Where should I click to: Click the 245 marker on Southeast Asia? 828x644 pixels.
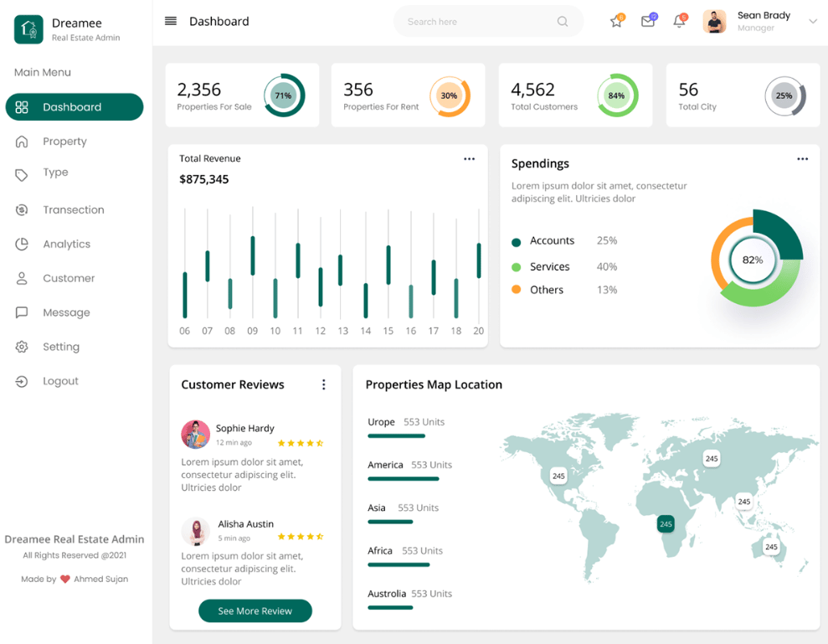744,502
